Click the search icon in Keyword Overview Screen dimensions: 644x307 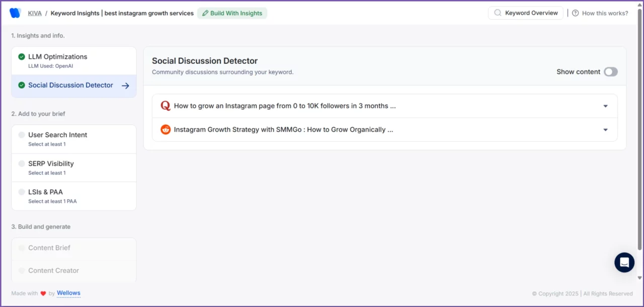coord(497,13)
